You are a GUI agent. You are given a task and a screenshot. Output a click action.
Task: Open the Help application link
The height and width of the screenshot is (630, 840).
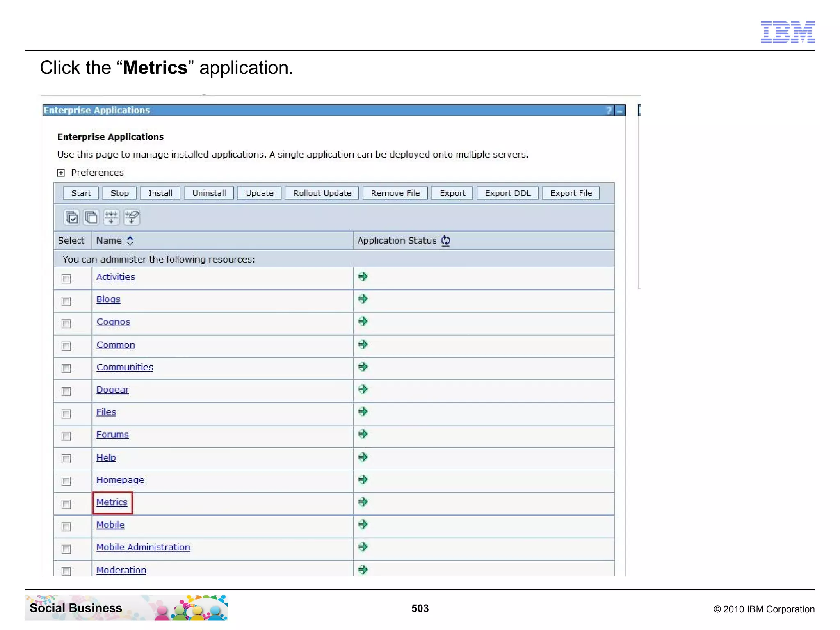(106, 458)
